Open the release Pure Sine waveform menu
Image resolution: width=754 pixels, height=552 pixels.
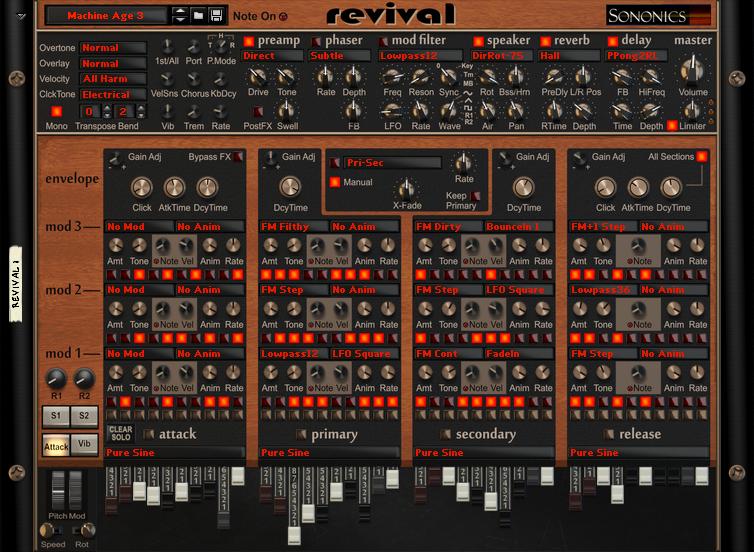pyautogui.click(x=638, y=452)
